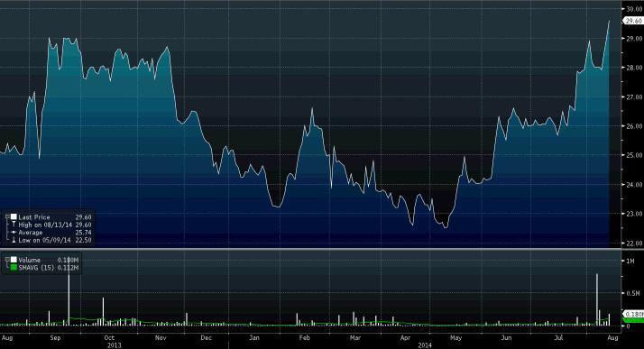Click the 24.00 price axis label
This screenshot has height=349, width=644.
click(x=635, y=185)
